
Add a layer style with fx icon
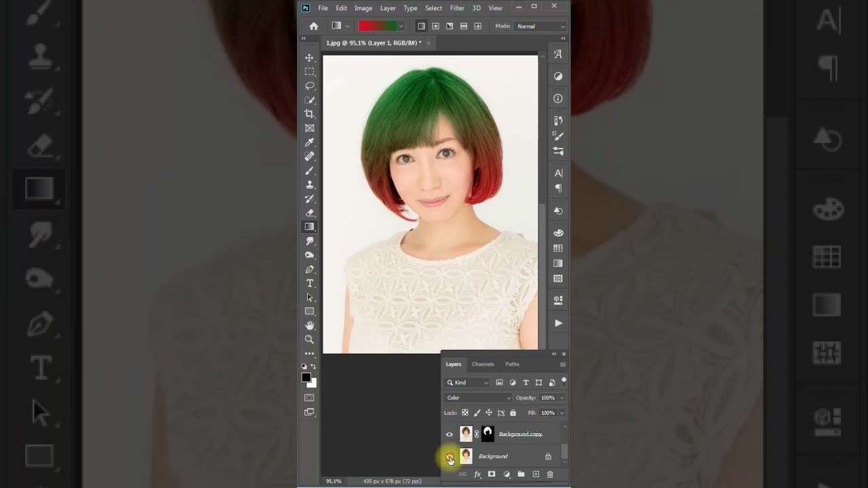click(477, 474)
